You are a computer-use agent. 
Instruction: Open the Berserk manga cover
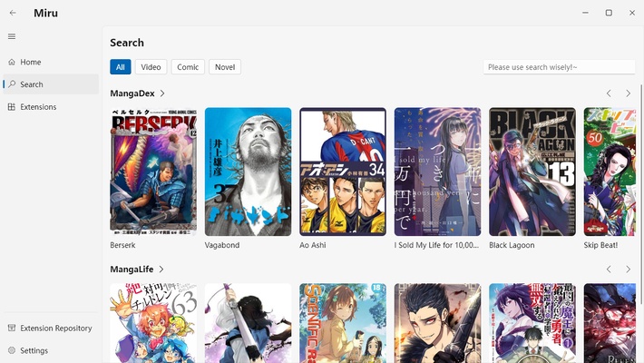tap(153, 172)
